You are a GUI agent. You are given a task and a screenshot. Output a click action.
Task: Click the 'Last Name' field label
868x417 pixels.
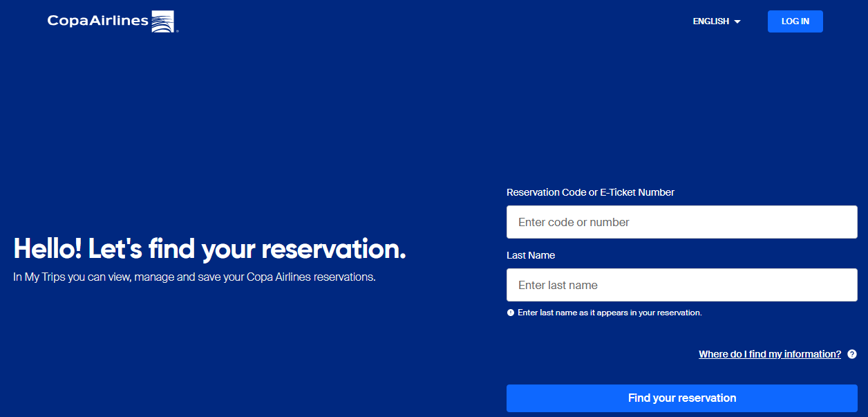click(531, 255)
